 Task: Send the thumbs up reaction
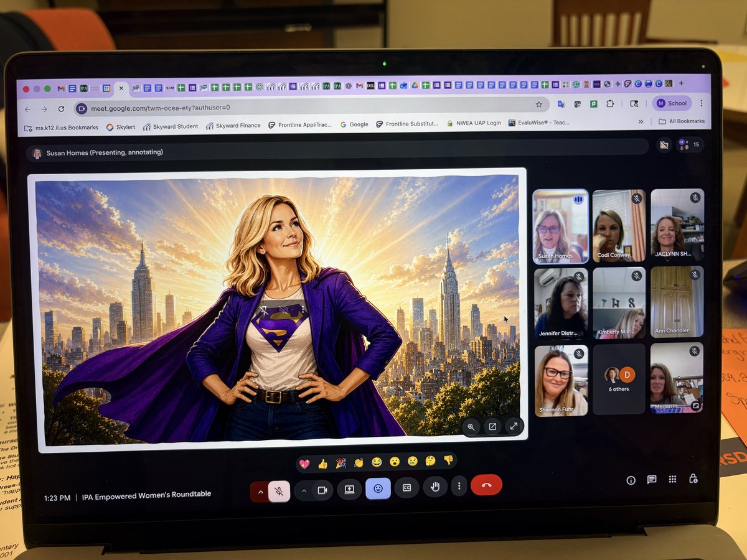pyautogui.click(x=322, y=464)
